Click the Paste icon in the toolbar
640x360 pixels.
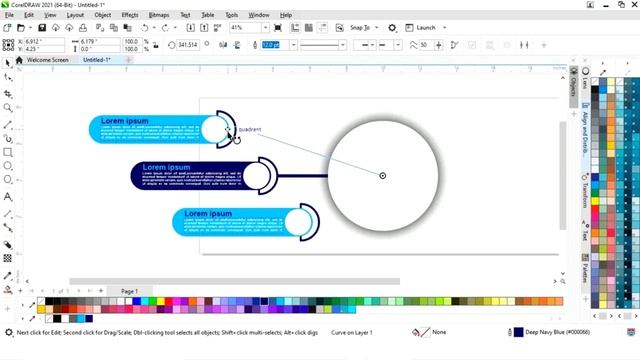(128, 28)
